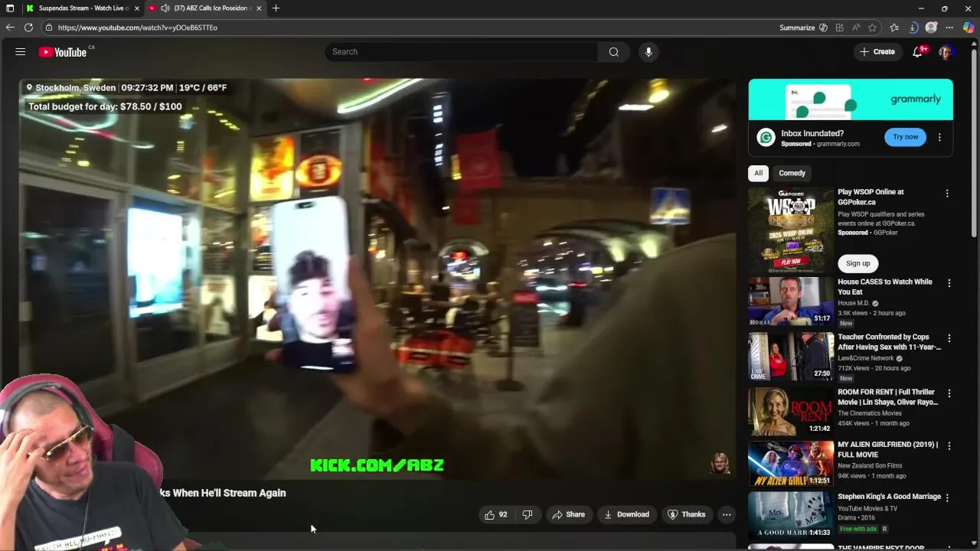980x551 pixels.
Task: Open The Cinematics Movies channel name
Action: [870, 413]
